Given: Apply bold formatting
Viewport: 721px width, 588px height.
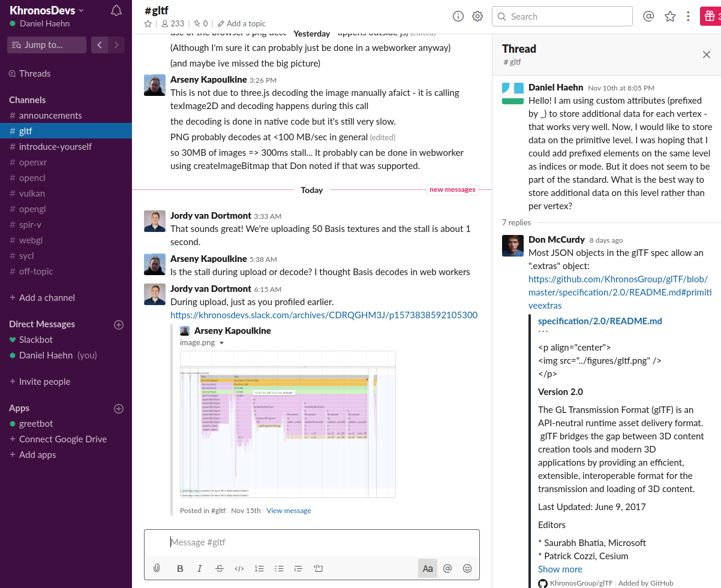Looking at the screenshot, I should (x=180, y=568).
